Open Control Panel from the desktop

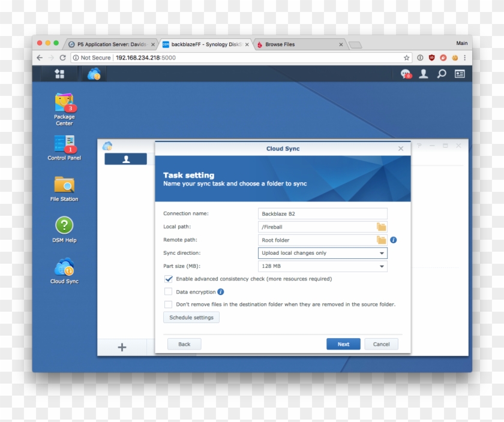pos(63,144)
